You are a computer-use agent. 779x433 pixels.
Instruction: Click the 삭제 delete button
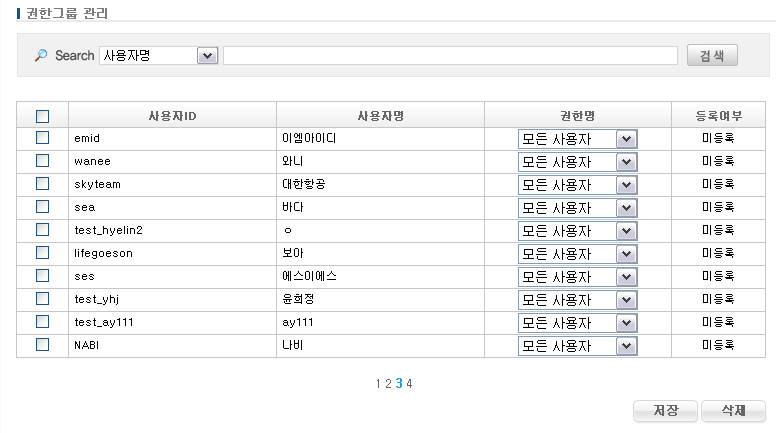[x=733, y=411]
